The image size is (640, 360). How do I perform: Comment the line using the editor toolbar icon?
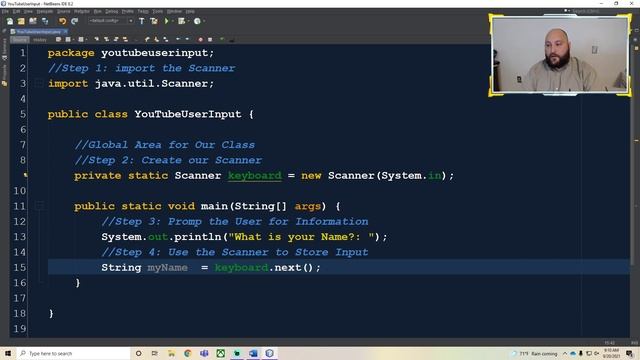[x=222, y=39]
